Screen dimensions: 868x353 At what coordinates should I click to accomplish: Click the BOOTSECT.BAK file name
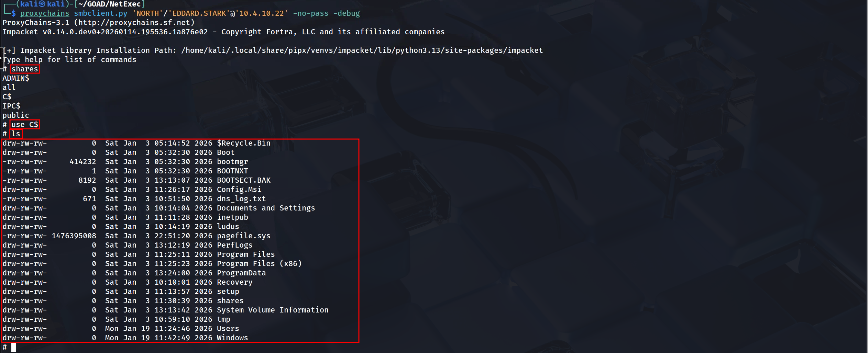pyautogui.click(x=243, y=180)
